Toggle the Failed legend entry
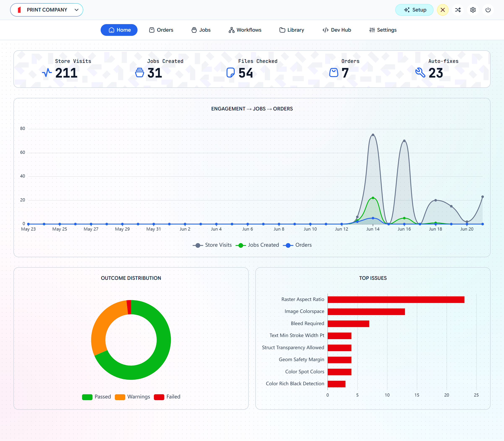Image resolution: width=504 pixels, height=441 pixels. click(x=167, y=397)
